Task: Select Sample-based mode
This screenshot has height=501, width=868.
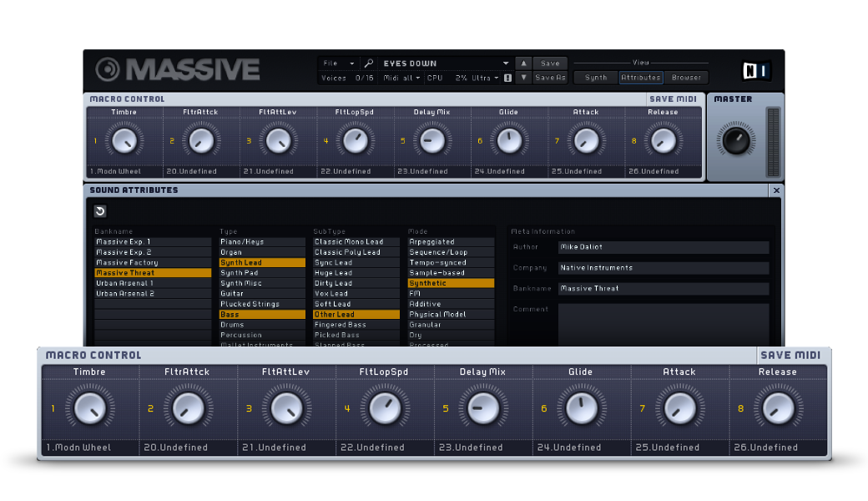Action: click(452, 273)
